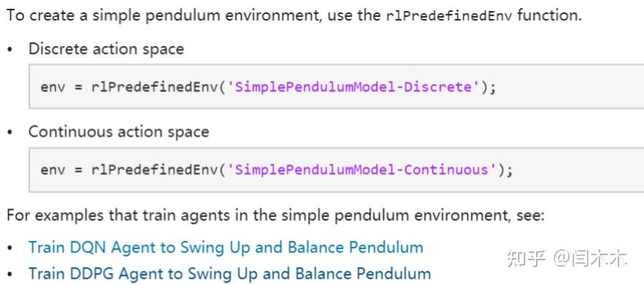Open the Train DQN Agent pendulum link
The height and width of the screenshot is (285, 644).
[x=225, y=248]
